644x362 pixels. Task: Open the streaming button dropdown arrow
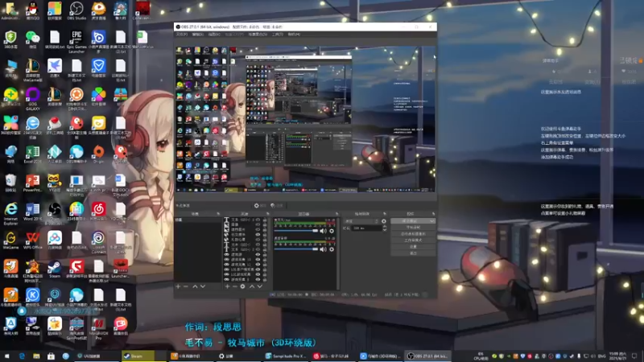(x=432, y=220)
